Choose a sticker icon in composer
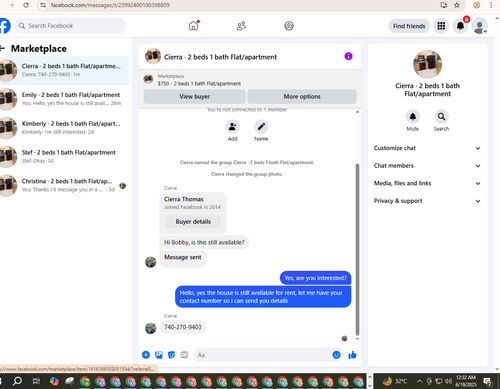Viewport: 500px width, 389px height. (171, 355)
